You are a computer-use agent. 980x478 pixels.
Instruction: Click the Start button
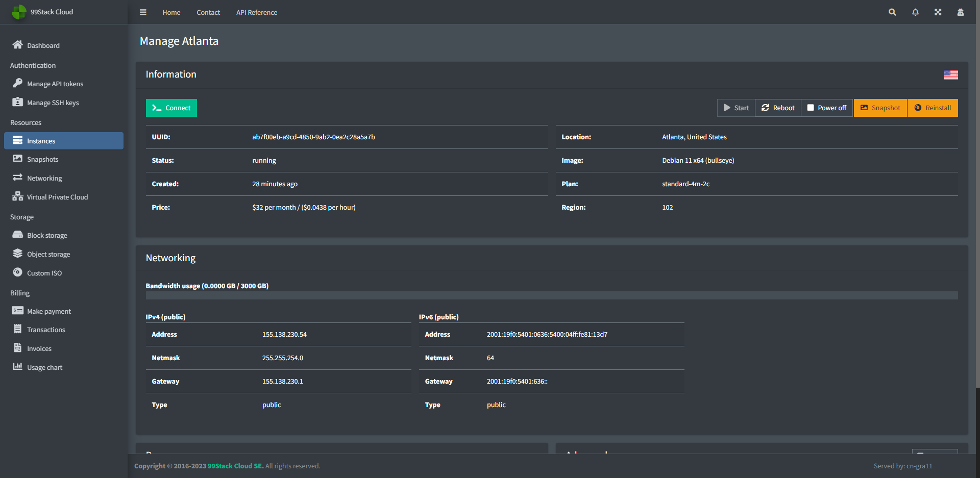pyautogui.click(x=736, y=108)
